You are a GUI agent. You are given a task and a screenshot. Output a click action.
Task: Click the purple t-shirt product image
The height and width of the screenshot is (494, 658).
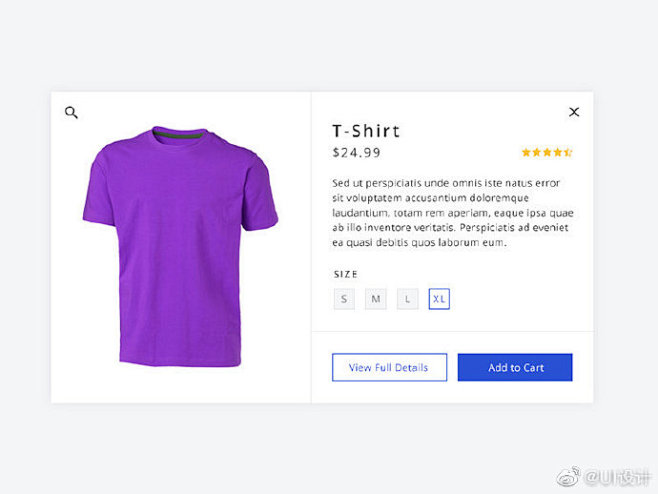pyautogui.click(x=180, y=245)
